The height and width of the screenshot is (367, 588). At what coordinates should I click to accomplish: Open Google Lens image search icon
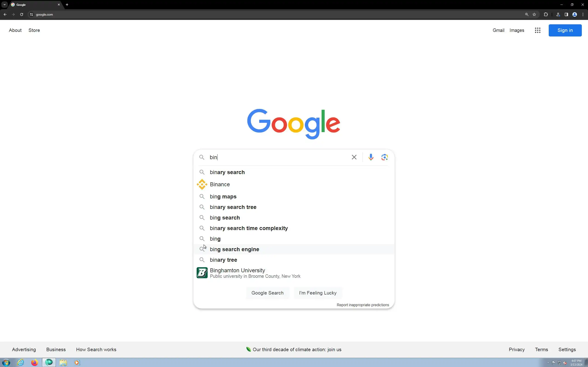click(x=384, y=157)
